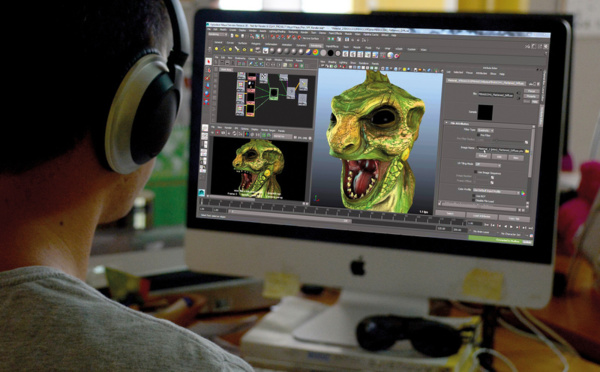Open the IPR menu in the Render View
This screenshot has width=600, height=372.
(236, 128)
